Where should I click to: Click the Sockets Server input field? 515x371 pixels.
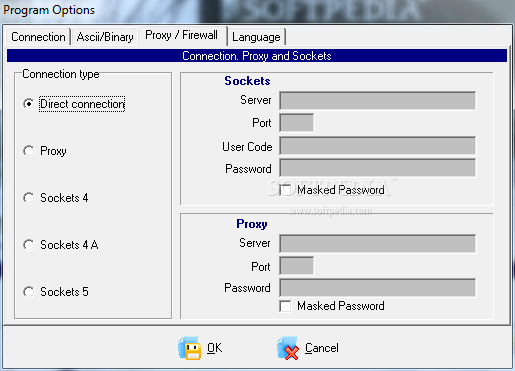click(x=378, y=101)
